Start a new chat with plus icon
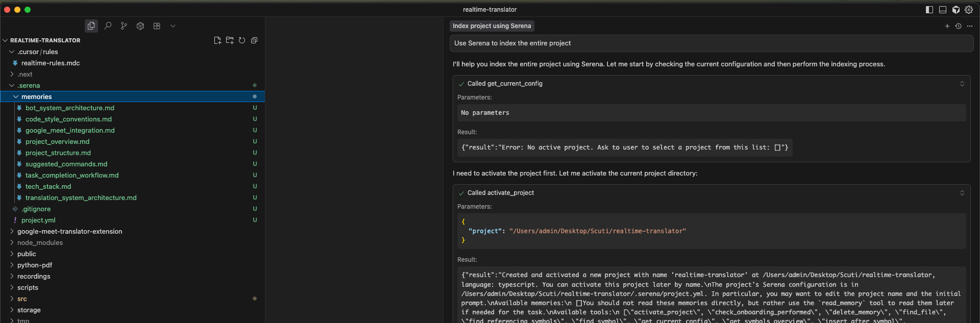Image resolution: width=980 pixels, height=323 pixels. click(x=947, y=26)
